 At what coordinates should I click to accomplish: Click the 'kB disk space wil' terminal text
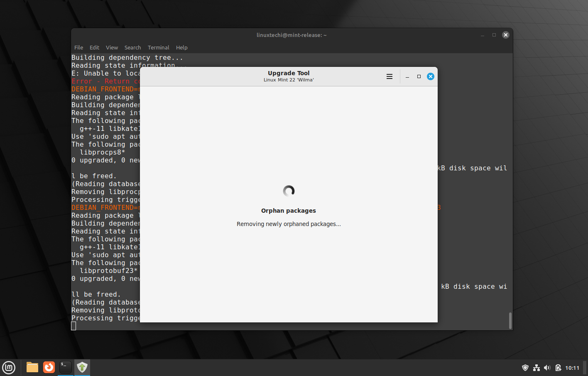[x=472, y=168]
